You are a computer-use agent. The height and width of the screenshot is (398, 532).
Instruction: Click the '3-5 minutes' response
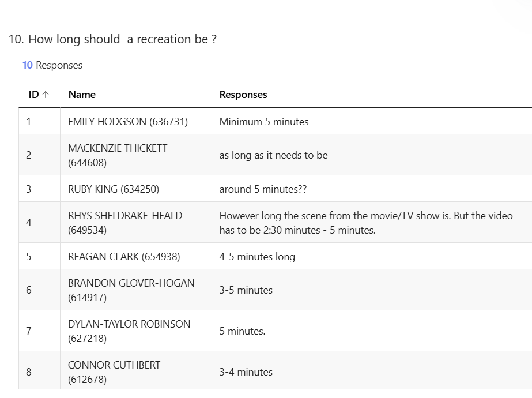coord(246,290)
